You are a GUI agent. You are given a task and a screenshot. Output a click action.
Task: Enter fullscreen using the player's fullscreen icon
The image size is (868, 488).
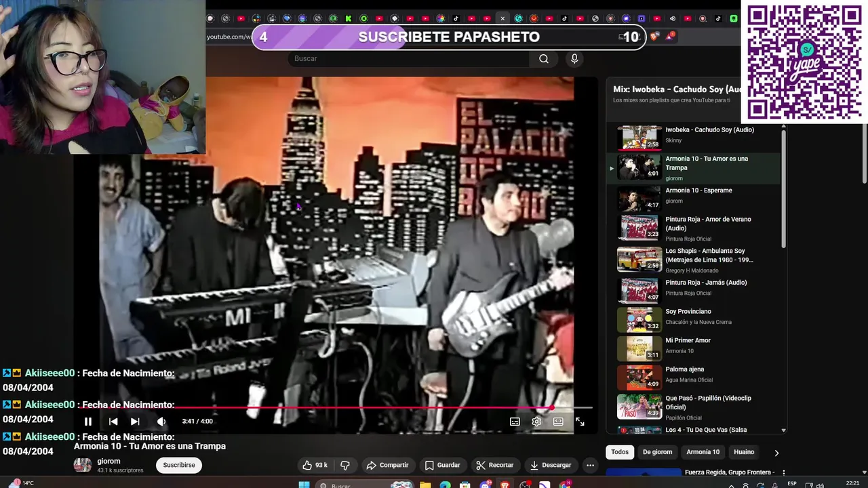[x=580, y=422]
